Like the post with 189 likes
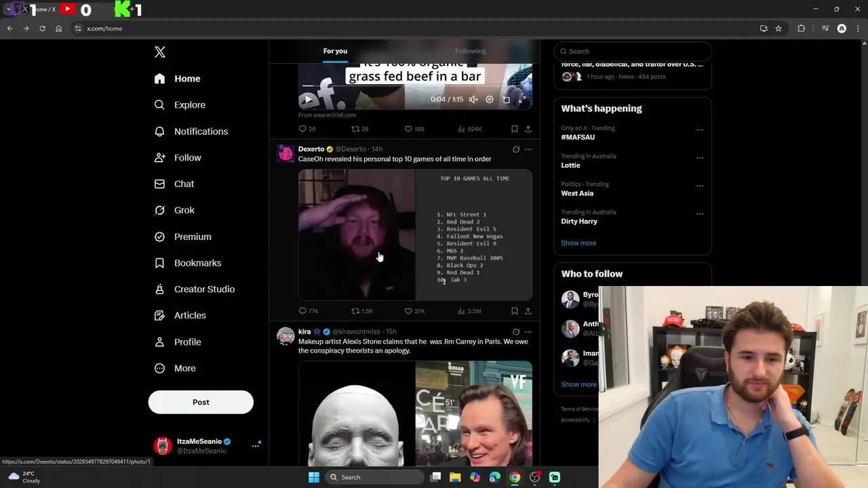Image resolution: width=868 pixels, height=488 pixels. pos(414,129)
